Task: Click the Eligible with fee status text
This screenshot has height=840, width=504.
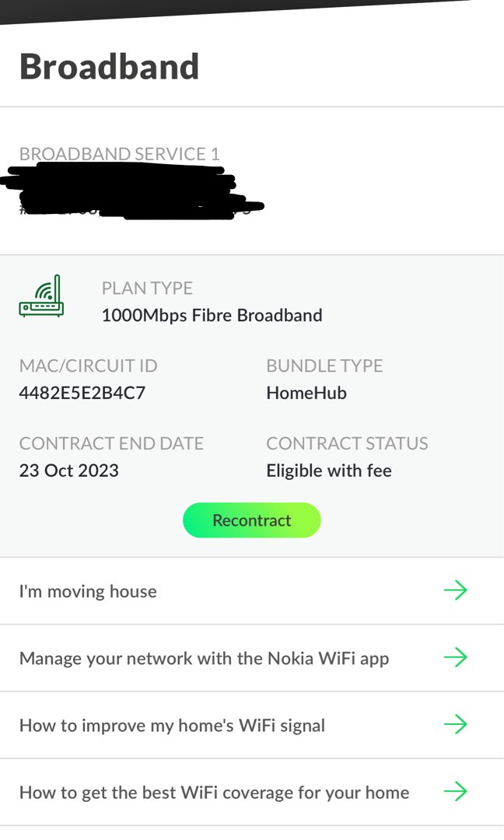Action: tap(329, 471)
